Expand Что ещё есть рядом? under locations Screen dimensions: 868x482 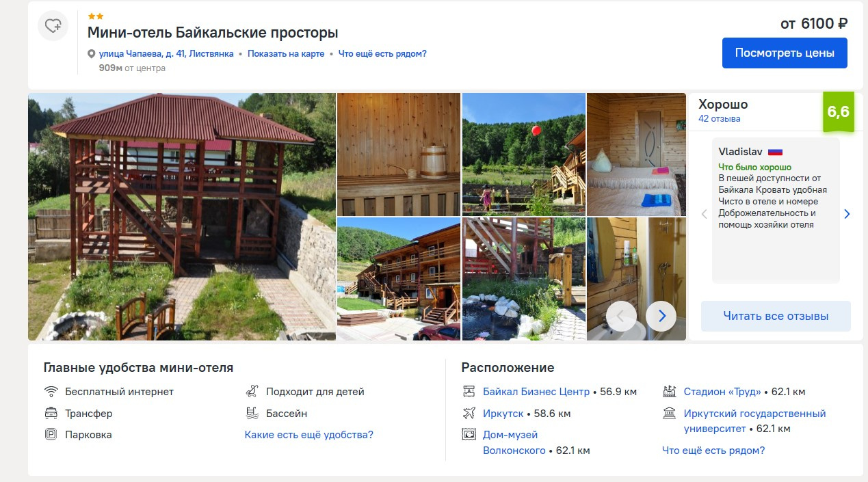pyautogui.click(x=713, y=451)
